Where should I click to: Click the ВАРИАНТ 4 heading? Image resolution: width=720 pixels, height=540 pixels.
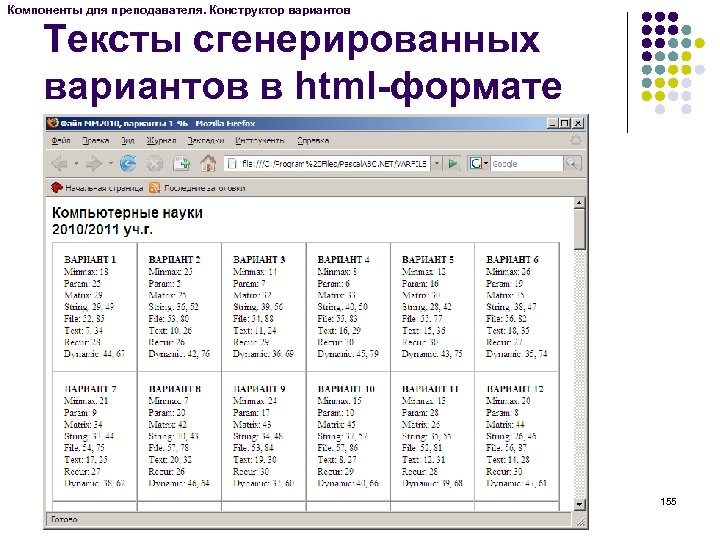[x=343, y=259]
